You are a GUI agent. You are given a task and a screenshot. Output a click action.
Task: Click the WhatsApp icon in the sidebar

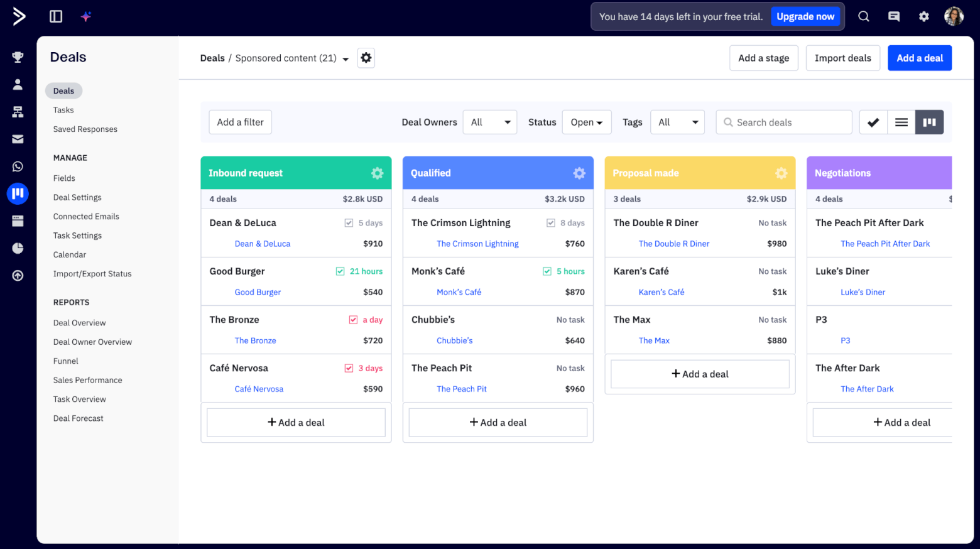[18, 166]
